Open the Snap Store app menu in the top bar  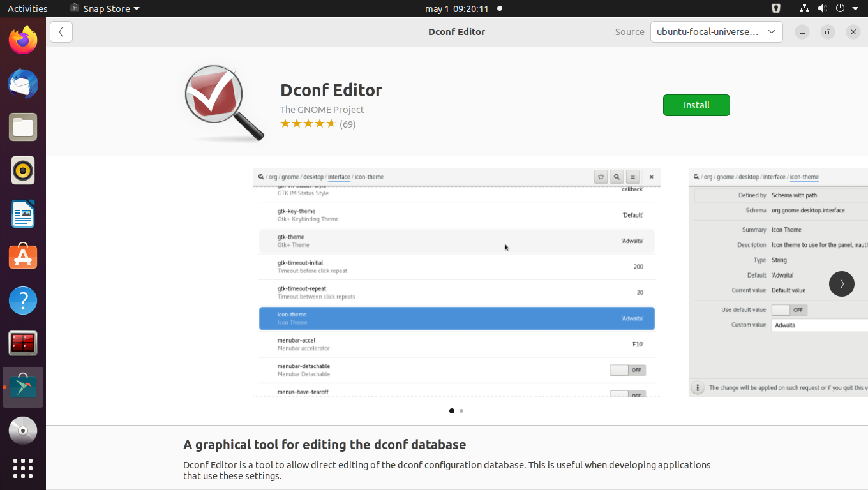pyautogui.click(x=105, y=8)
